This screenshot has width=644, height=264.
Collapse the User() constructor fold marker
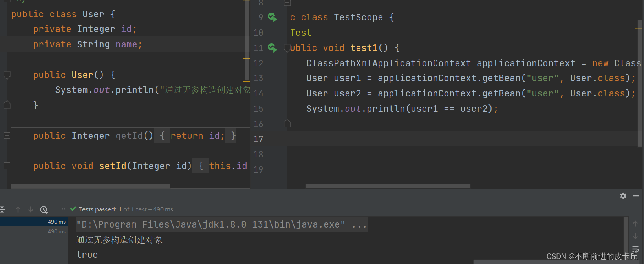pyautogui.click(x=7, y=75)
